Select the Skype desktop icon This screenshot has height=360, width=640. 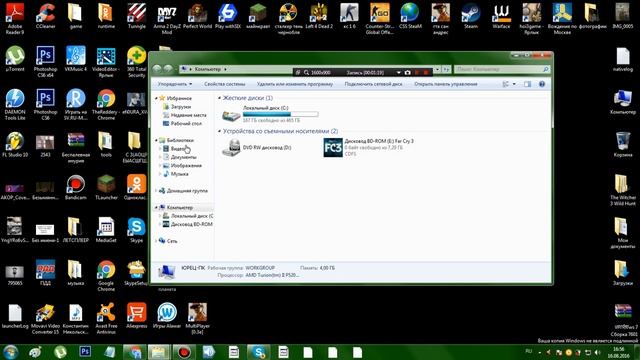pos(136,230)
